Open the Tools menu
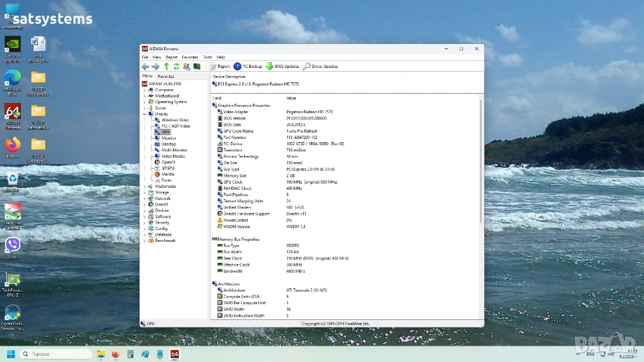Screen dimensions: 644x362 tap(207, 57)
